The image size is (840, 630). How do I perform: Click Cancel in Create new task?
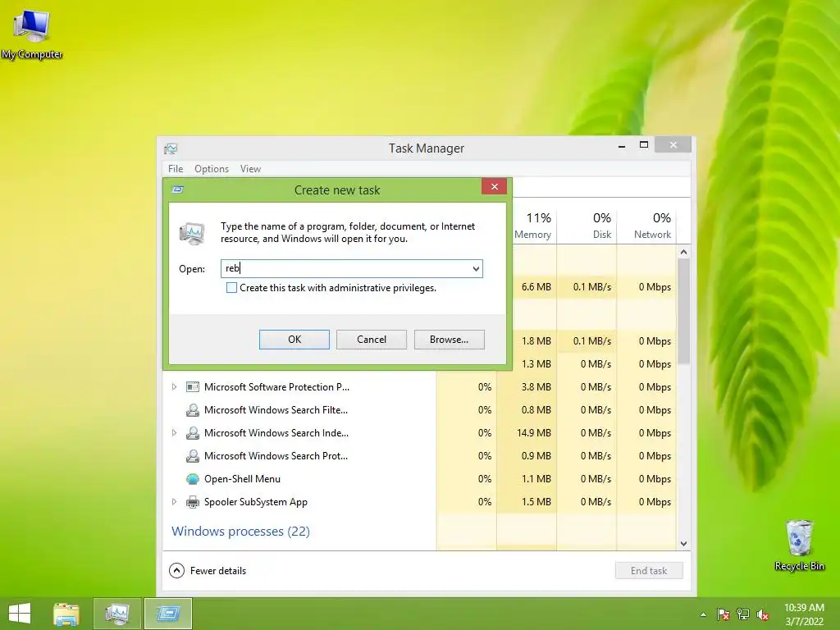(x=372, y=339)
